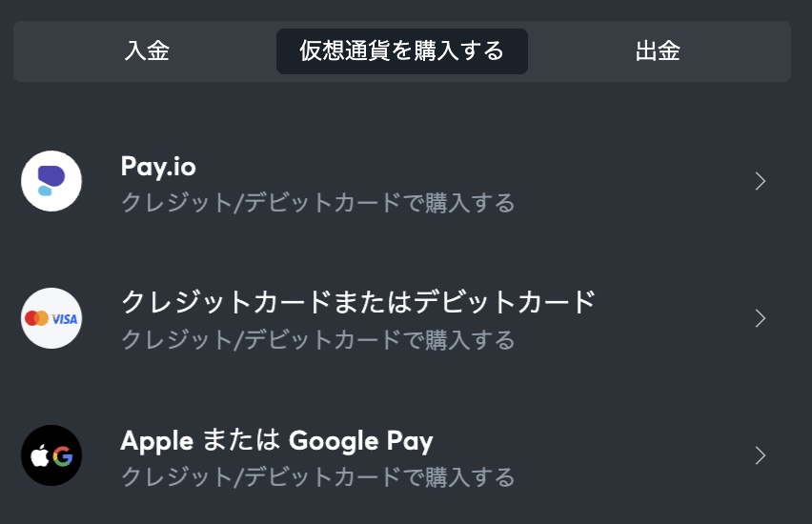Click the round white Visa/Mastercard badge

tap(51, 318)
